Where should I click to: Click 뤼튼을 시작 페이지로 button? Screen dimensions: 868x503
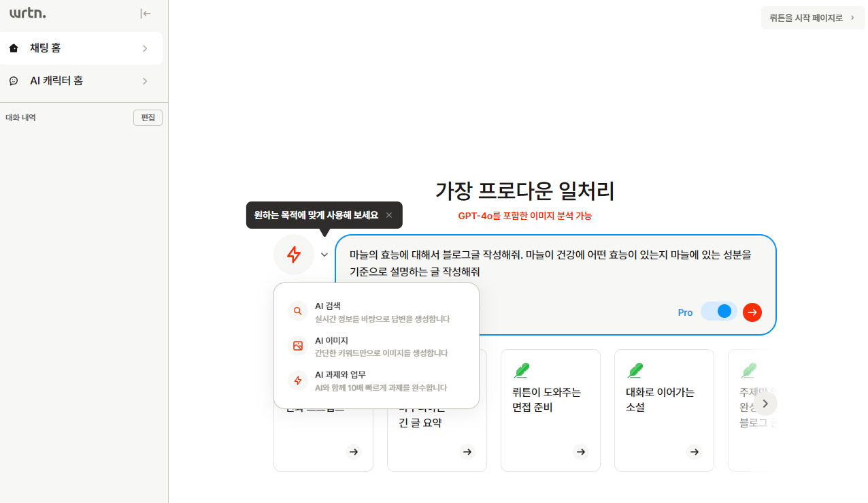pyautogui.click(x=813, y=18)
